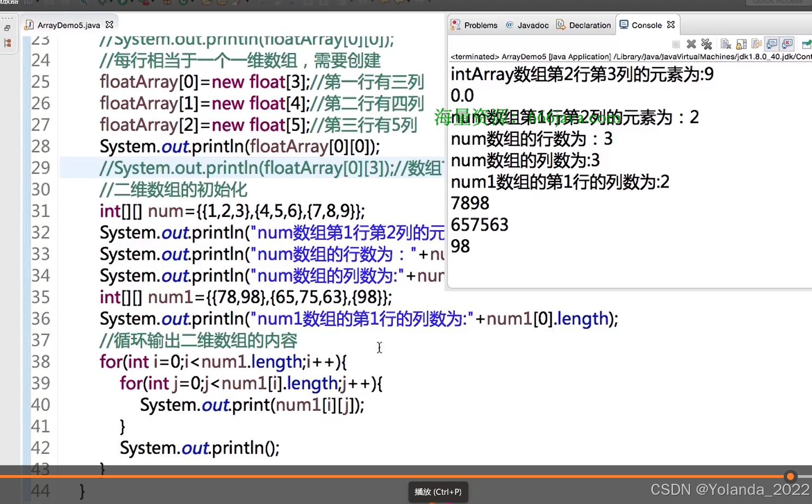Click line number 31 in editor gutter
This screenshot has width=812, height=504.
[40, 211]
